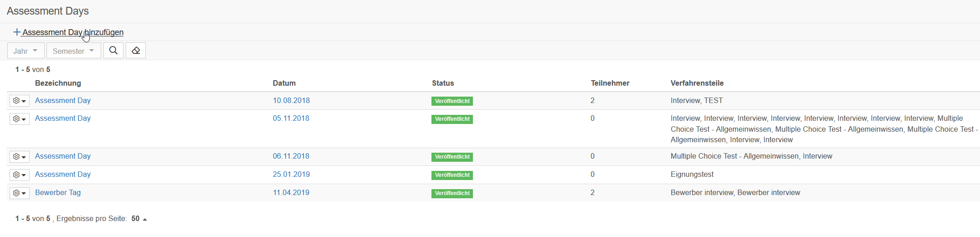980x237 pixels.
Task: Open the date link 11.04.2019
Action: [x=291, y=192]
